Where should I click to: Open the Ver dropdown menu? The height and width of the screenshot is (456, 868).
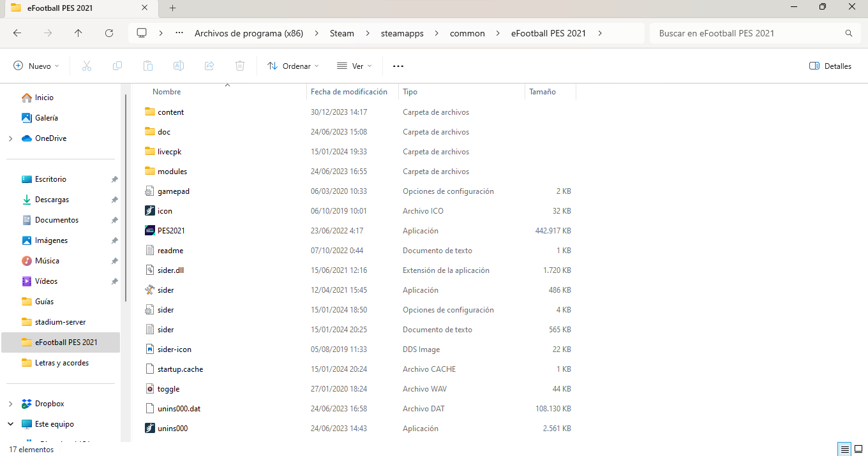click(x=354, y=66)
